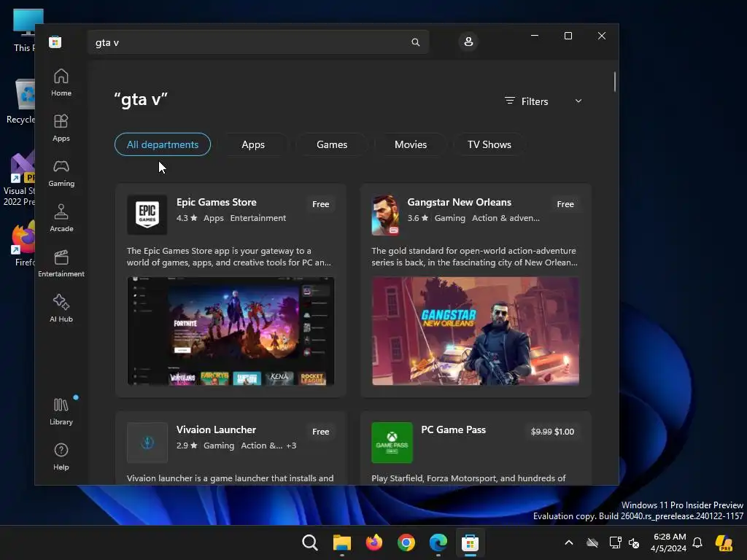The image size is (747, 560).
Task: Click the Free button on Gangstar New Orleans
Action: pyautogui.click(x=565, y=204)
